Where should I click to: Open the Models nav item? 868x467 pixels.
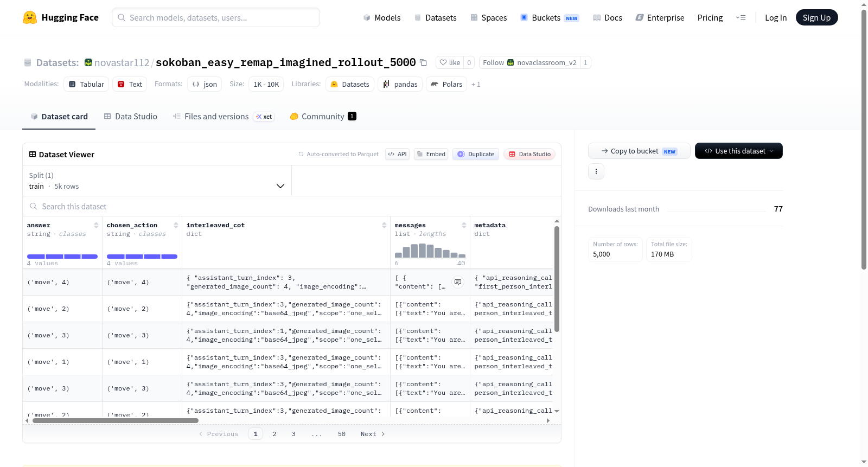point(382,18)
